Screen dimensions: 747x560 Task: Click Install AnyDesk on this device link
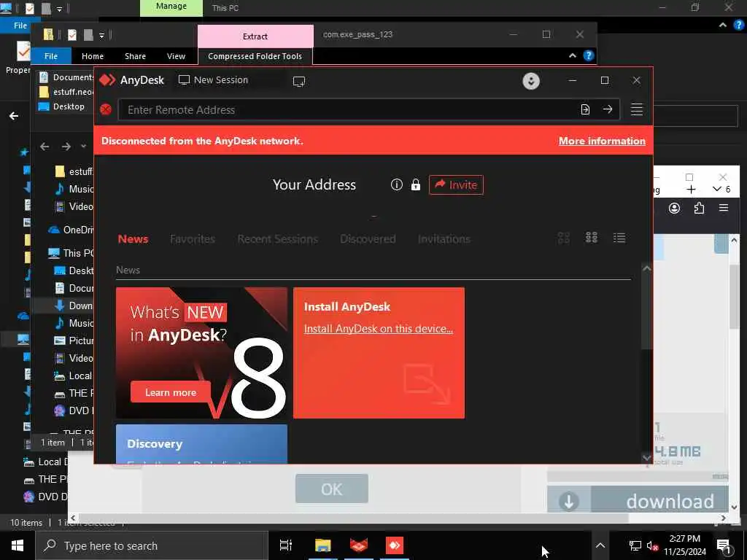pyautogui.click(x=379, y=329)
